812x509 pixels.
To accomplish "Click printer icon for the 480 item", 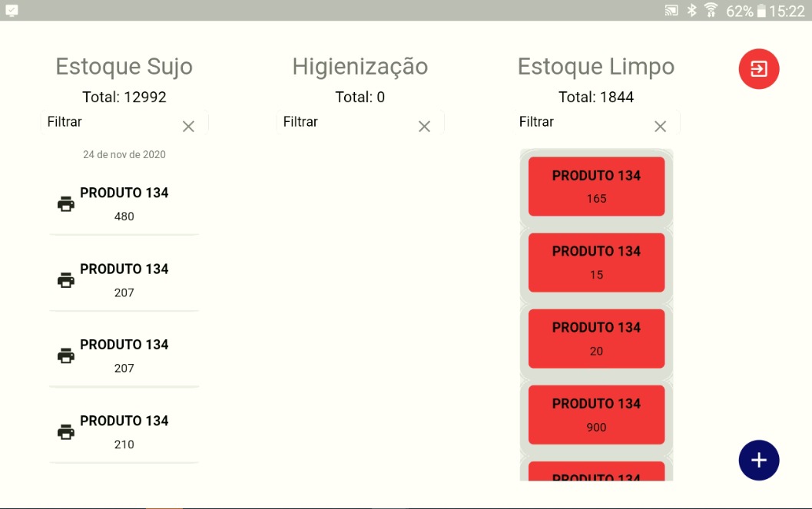I will coord(66,204).
